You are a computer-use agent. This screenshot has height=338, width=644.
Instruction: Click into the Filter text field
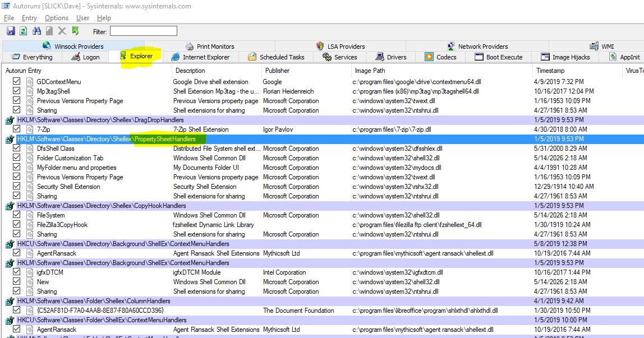coord(144,31)
